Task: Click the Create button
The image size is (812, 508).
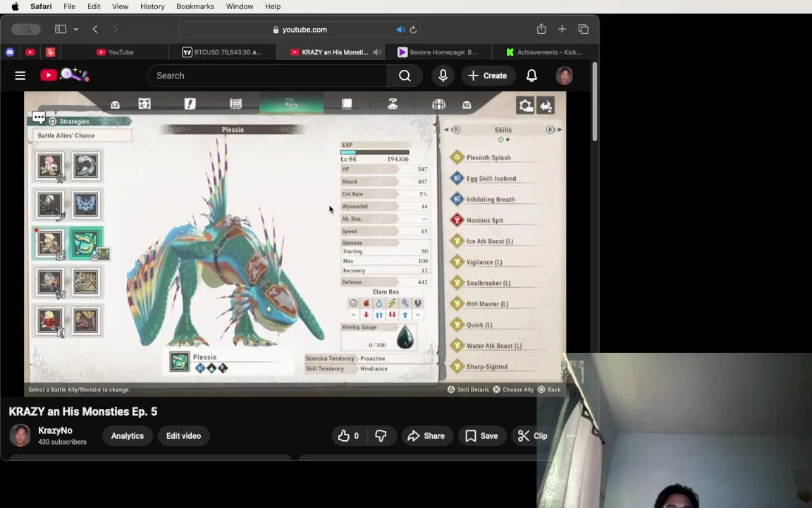Action: click(x=488, y=75)
